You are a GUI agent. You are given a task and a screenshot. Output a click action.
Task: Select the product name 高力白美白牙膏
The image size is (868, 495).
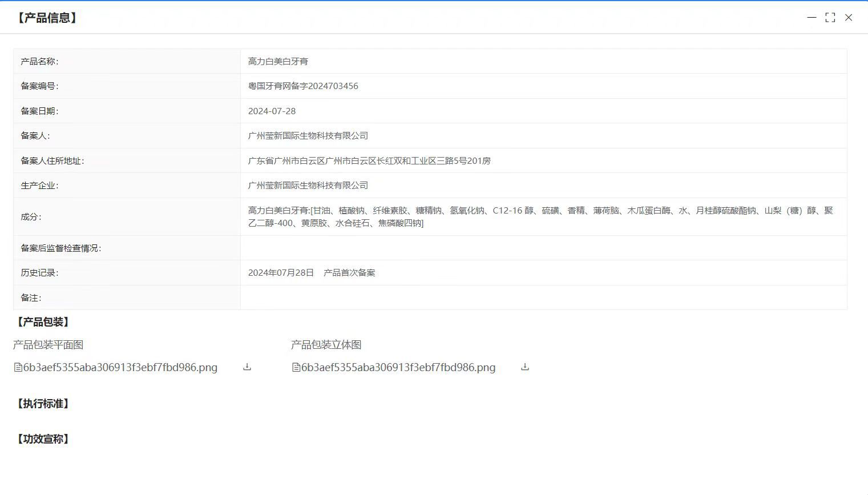point(278,62)
